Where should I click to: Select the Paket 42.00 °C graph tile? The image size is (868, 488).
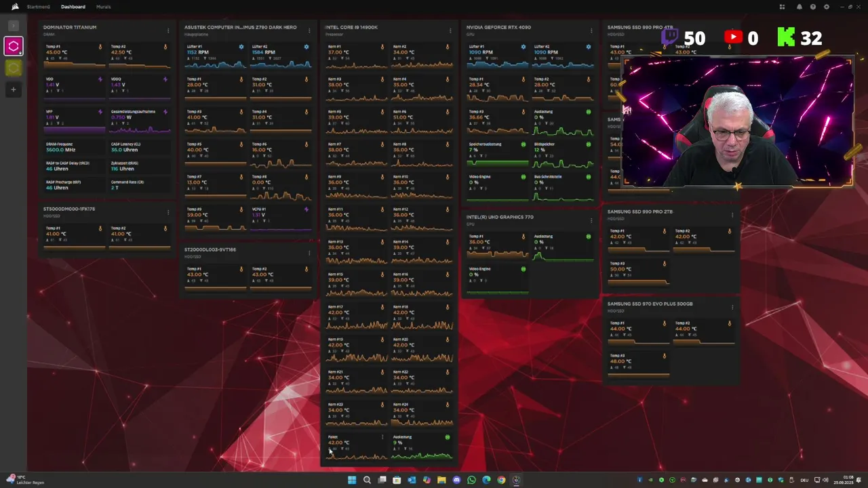pos(357,447)
